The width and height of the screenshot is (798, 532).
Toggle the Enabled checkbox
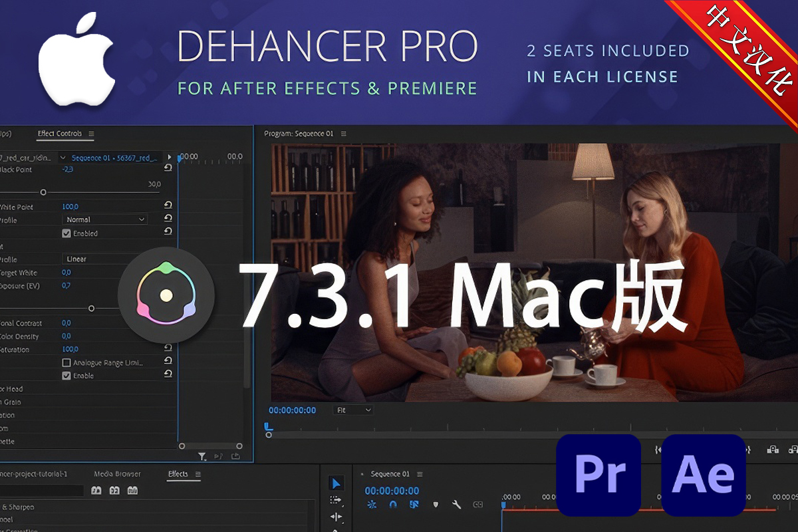pos(66,233)
